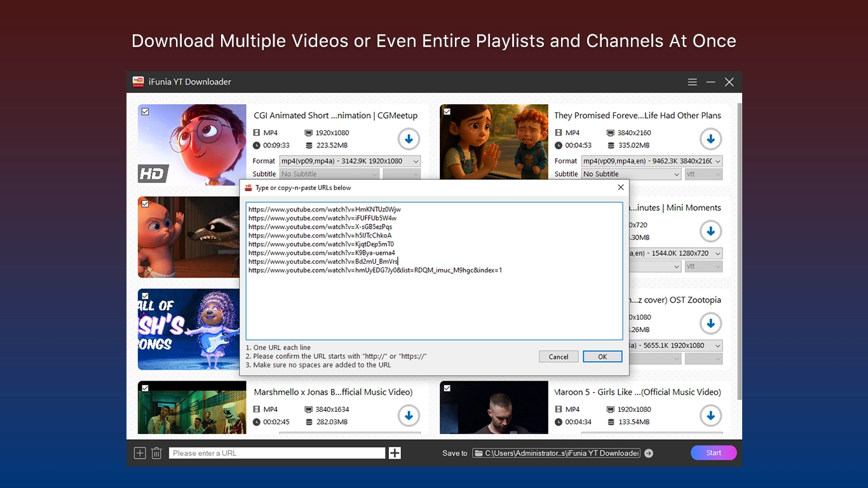Click URL line ending K9Bya-uema4
The height and width of the screenshot is (488, 868).
(322, 253)
